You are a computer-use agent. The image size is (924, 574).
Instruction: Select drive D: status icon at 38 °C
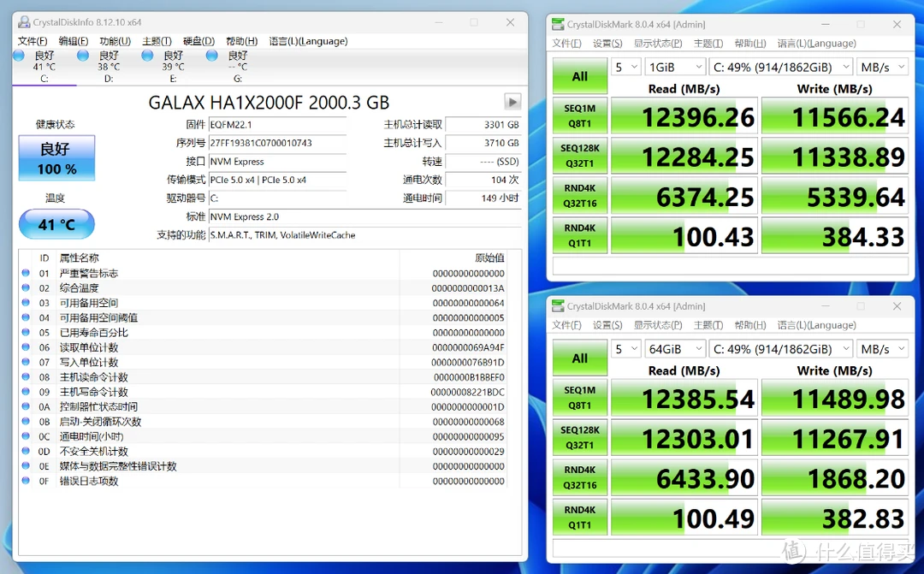(83, 56)
